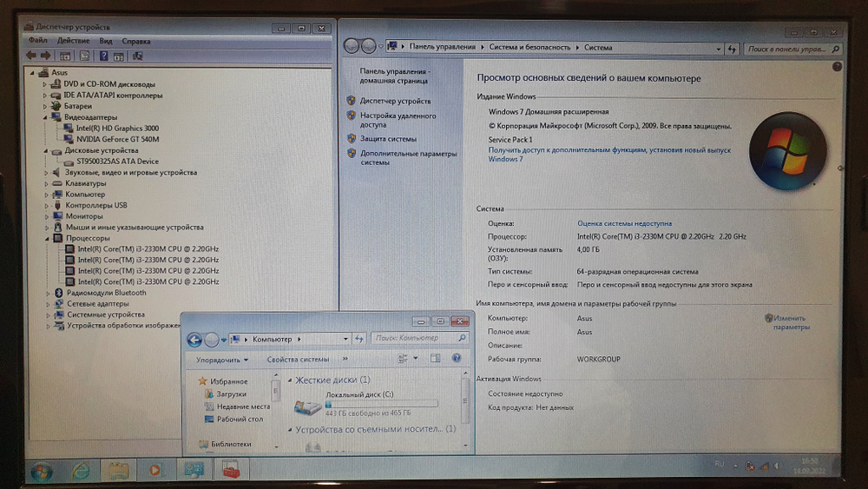Select the Компьютер tree category
This screenshot has height=489, width=868.
85,195
